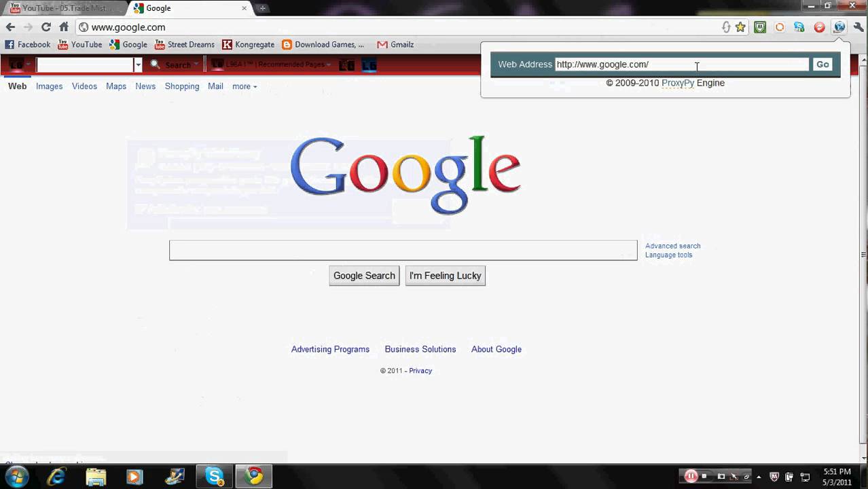Click the magnifier Search icon in red toolbar

(x=155, y=65)
